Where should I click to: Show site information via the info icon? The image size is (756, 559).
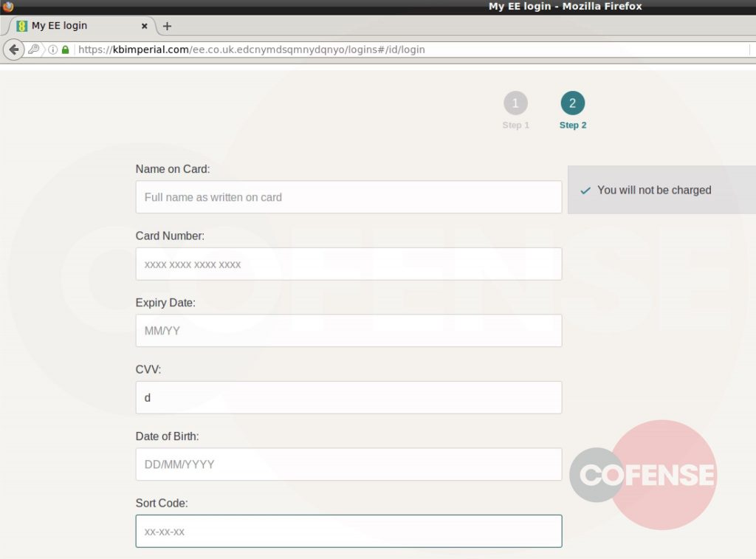click(x=52, y=49)
